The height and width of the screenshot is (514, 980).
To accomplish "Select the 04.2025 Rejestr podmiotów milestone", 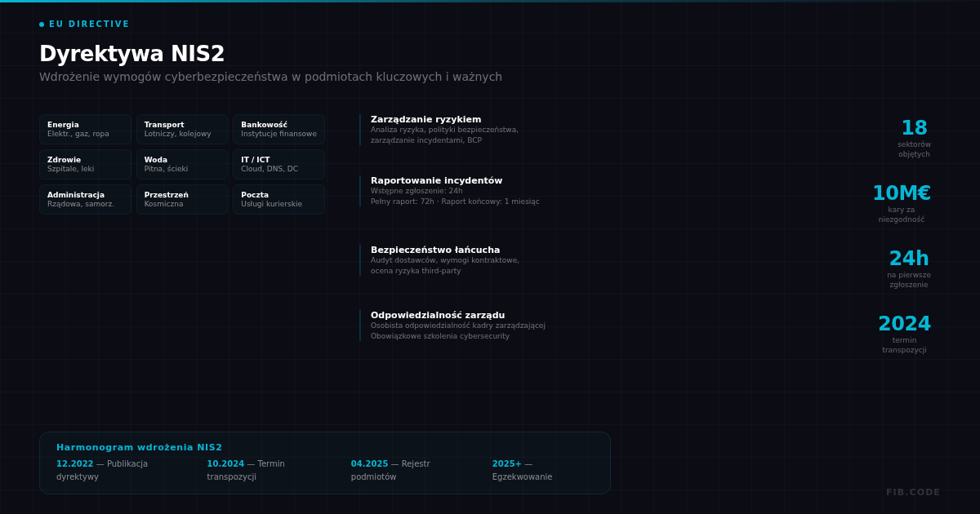I will point(390,470).
